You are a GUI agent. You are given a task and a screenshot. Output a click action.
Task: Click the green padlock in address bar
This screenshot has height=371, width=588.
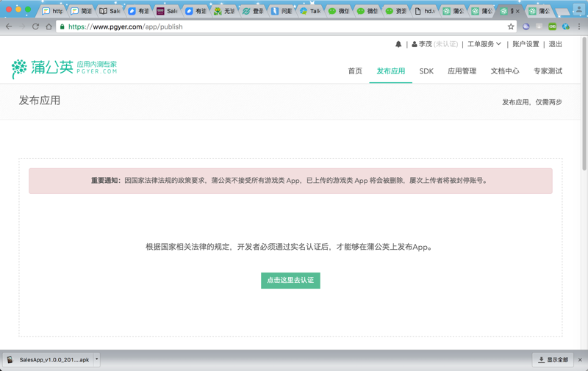[x=62, y=26]
